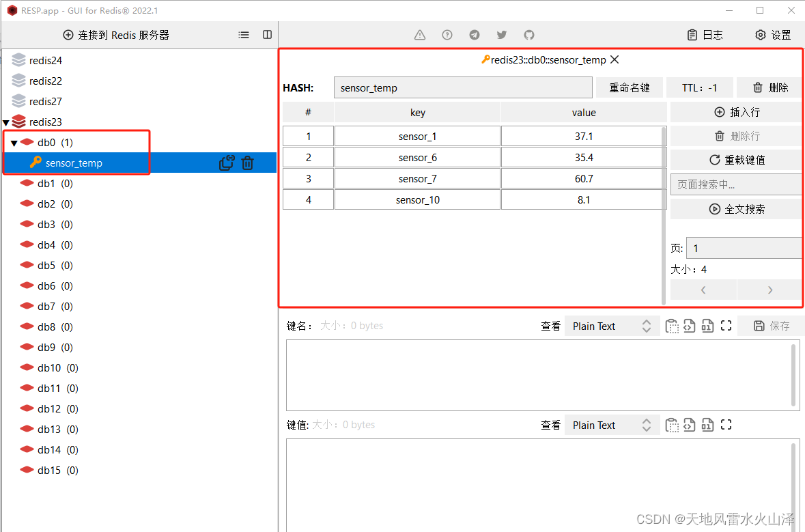Collapse the db0 tree node
This screenshot has width=805, height=532.
(14, 143)
